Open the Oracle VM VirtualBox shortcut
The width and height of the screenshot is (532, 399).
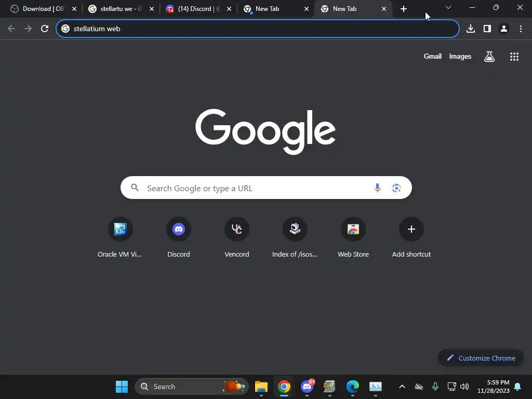120,237
